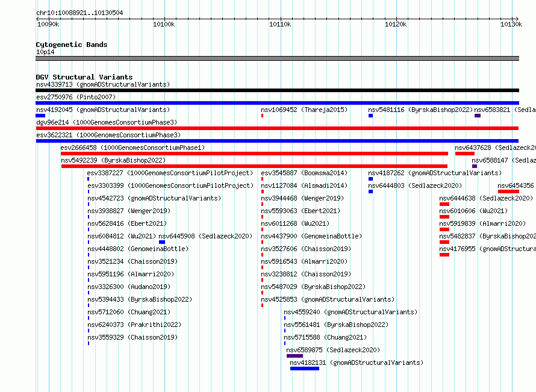Open nsv5487029 (ByrskaBishop2022) label

click(313, 287)
